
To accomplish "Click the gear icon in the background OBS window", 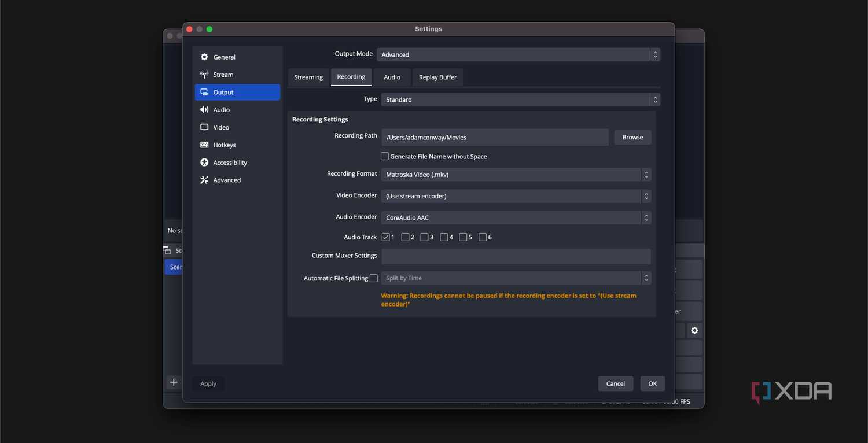I will pyautogui.click(x=694, y=331).
